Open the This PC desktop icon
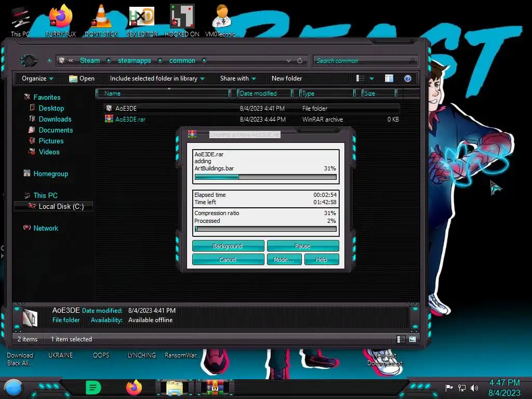532x399 pixels. 20,22
